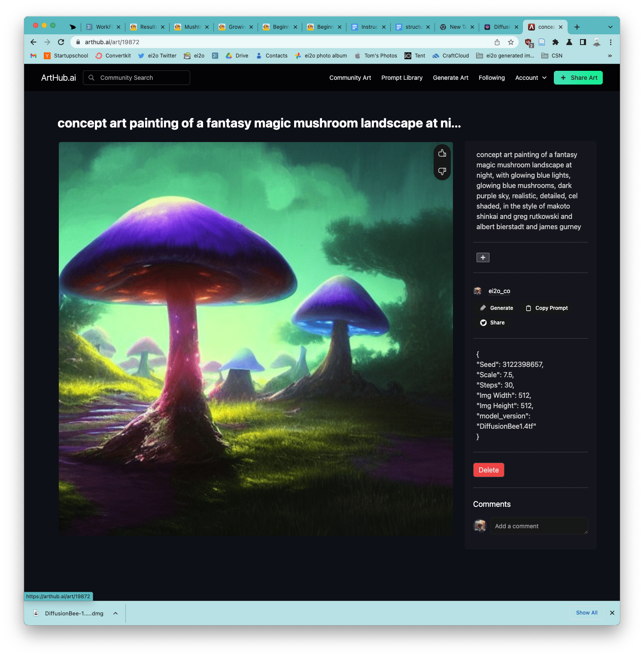The height and width of the screenshot is (657, 644).
Task: Click inside the Add a comment field
Action: pos(539,526)
